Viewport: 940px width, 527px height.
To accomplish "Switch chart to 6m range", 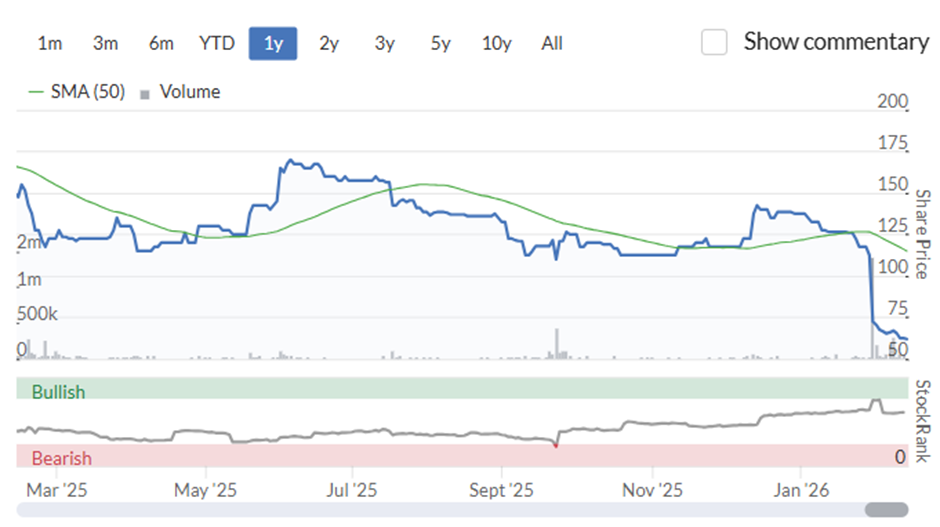I will coord(161,43).
